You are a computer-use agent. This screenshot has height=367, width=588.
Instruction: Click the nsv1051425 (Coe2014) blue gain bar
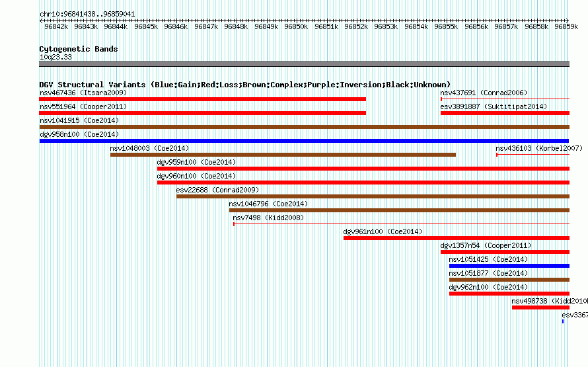[x=509, y=266]
